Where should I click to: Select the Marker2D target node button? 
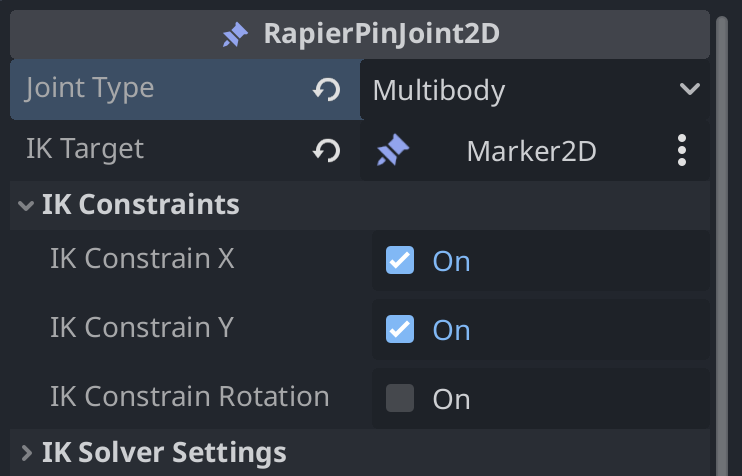(x=530, y=151)
